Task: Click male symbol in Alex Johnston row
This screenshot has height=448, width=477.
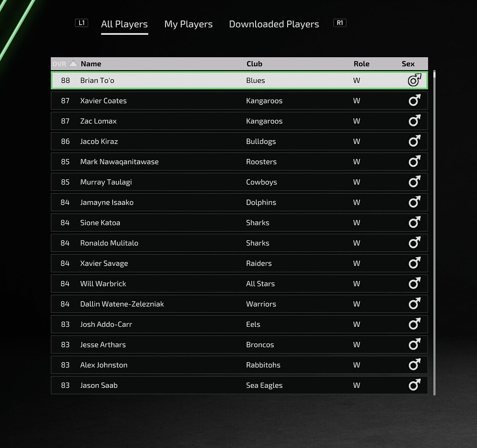Action: click(415, 365)
